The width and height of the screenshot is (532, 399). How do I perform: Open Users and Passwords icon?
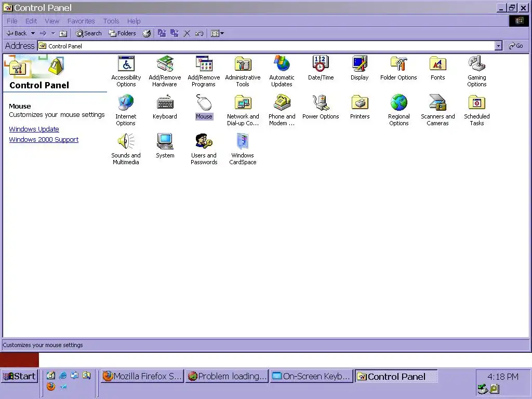(204, 141)
